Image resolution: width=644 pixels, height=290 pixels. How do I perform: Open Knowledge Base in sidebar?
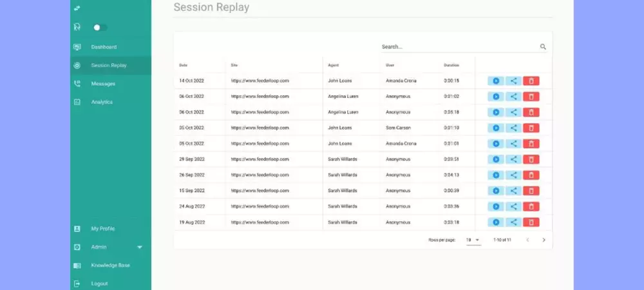tap(111, 266)
